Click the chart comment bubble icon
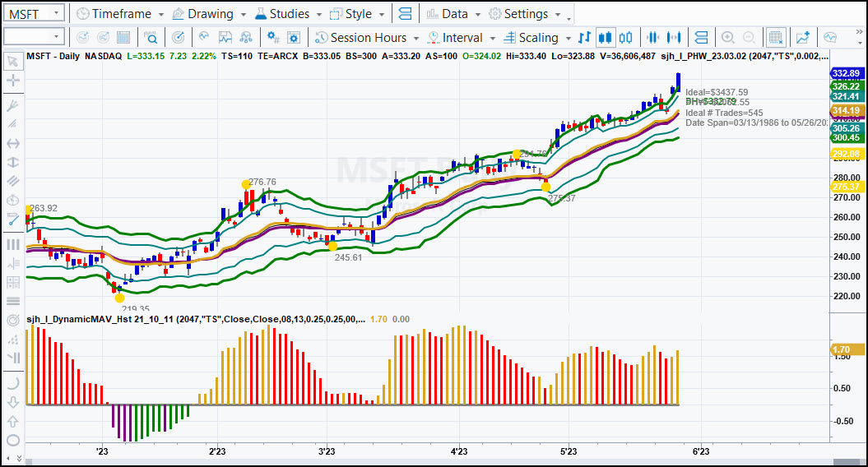This screenshot has width=868, height=467. [x=830, y=38]
